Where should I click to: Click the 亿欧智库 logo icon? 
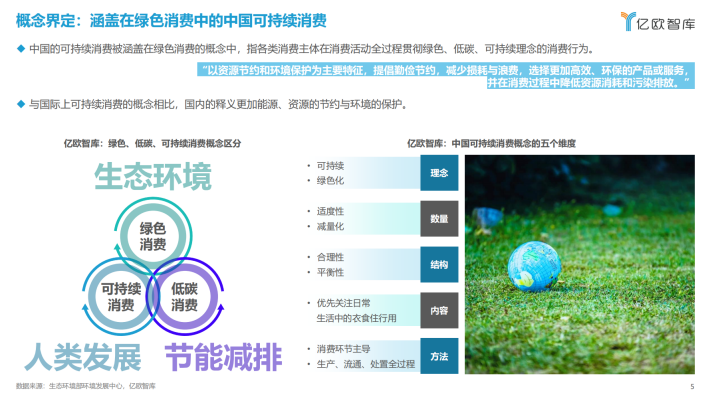pyautogui.click(x=628, y=21)
